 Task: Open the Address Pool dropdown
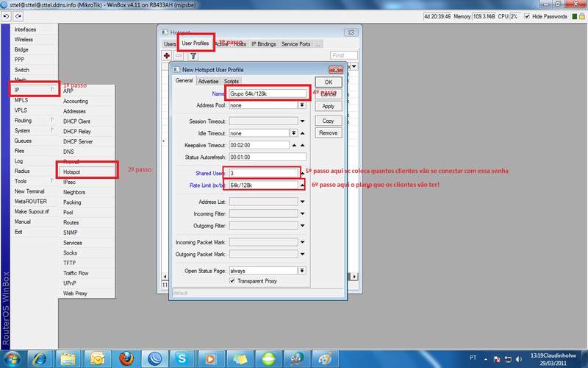pos(302,105)
